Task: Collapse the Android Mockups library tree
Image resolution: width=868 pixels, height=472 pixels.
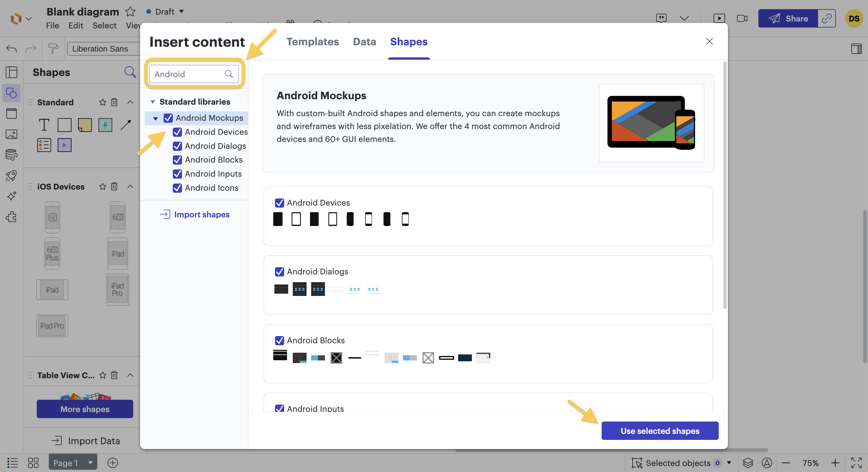Action: click(x=155, y=118)
